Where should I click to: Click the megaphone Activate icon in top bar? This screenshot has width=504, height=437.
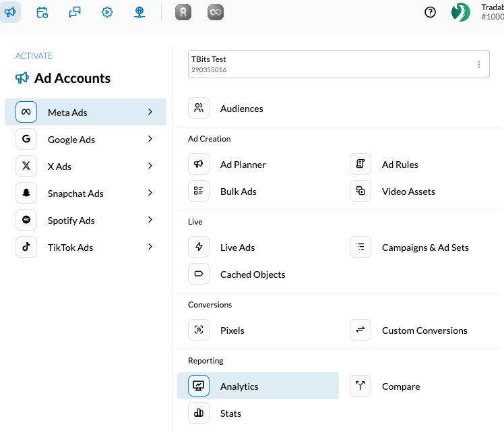[x=10, y=12]
